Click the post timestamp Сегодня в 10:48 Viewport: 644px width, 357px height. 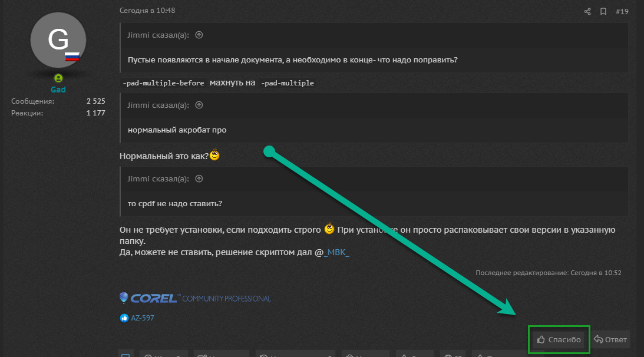[x=147, y=11]
